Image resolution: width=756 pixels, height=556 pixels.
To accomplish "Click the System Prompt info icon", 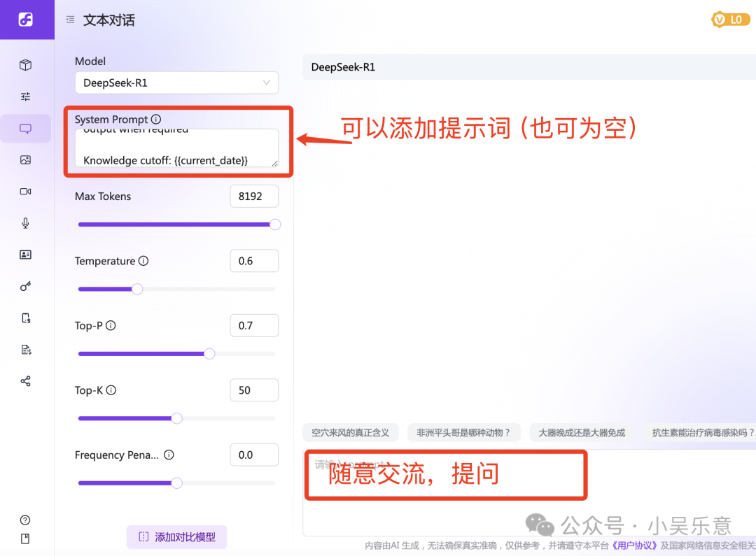I will [x=155, y=119].
